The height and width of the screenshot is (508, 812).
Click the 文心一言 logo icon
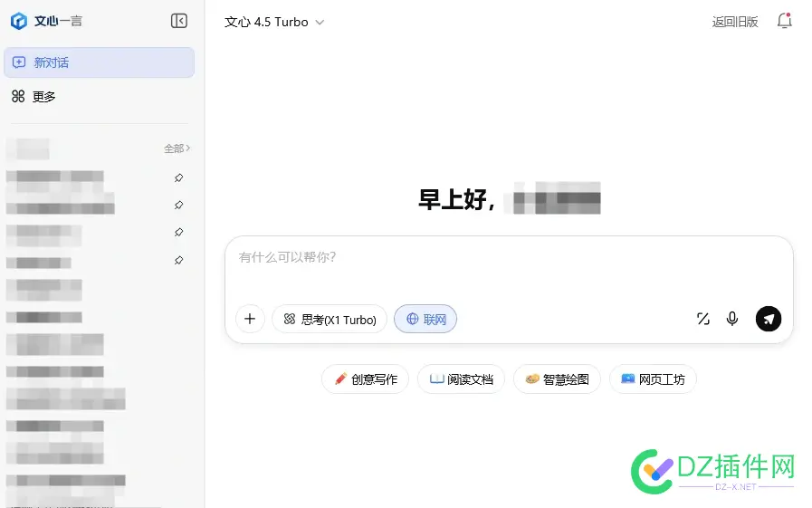pyautogui.click(x=19, y=21)
